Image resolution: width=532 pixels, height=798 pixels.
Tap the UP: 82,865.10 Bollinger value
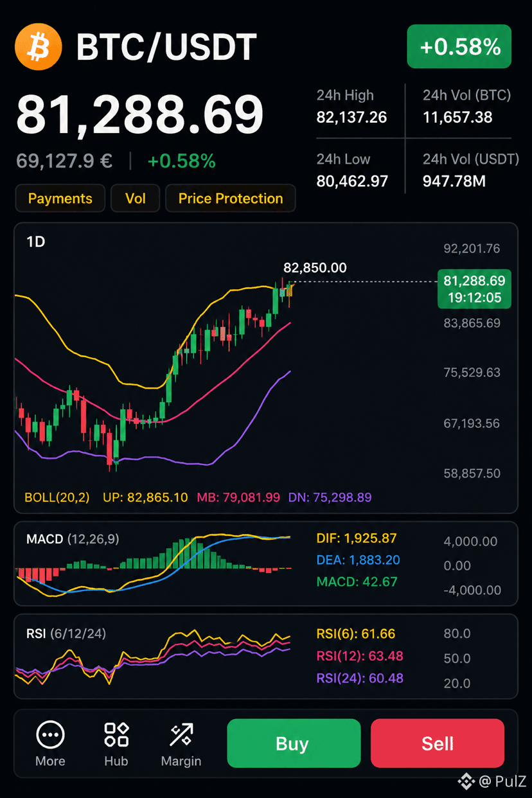tap(145, 497)
